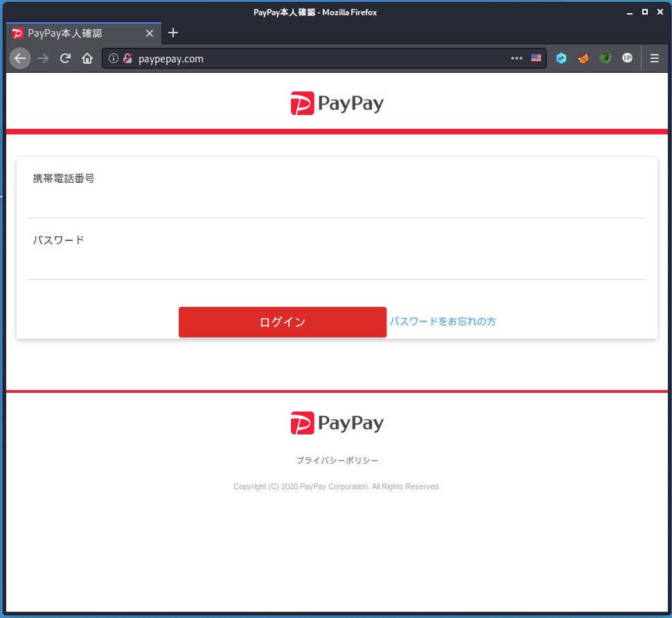Click the PayPay logo in the footer
This screenshot has height=618, width=672.
pos(337,423)
